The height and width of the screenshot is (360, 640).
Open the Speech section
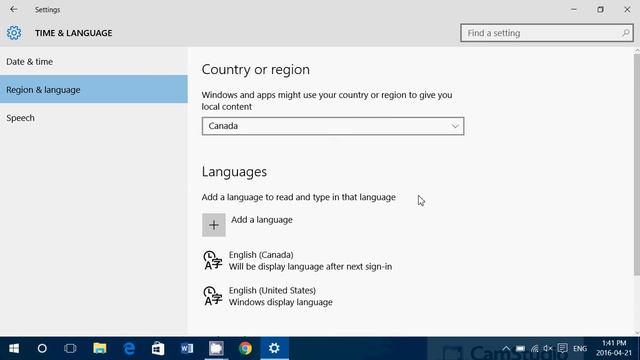tap(94, 118)
